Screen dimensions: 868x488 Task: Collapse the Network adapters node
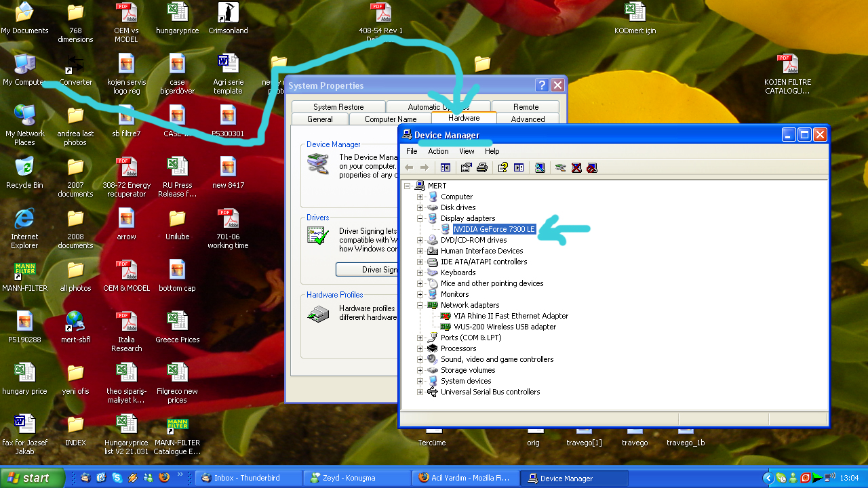pos(420,305)
